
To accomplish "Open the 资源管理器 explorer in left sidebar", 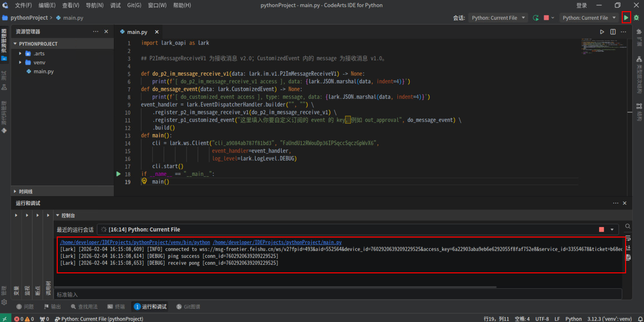I will point(4,45).
